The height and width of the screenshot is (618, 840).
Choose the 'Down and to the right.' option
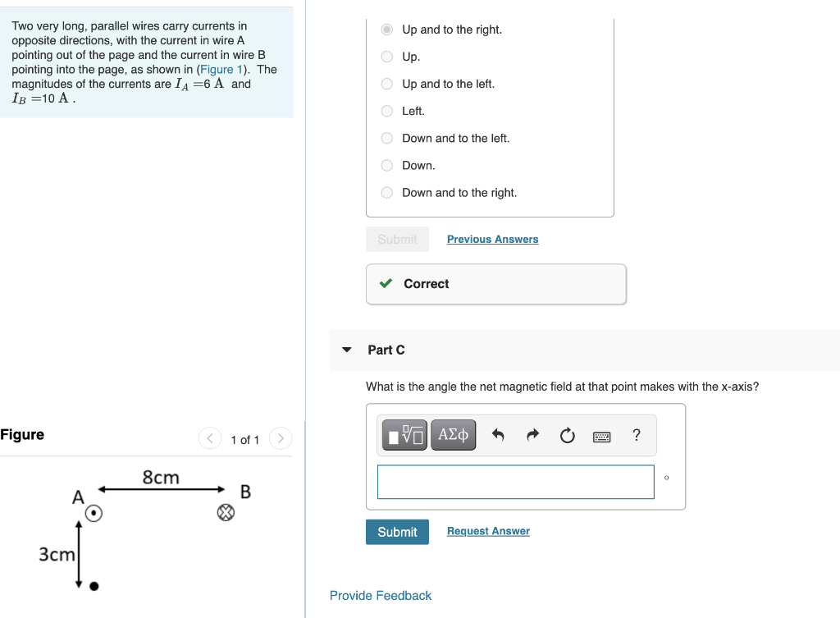tap(387, 192)
